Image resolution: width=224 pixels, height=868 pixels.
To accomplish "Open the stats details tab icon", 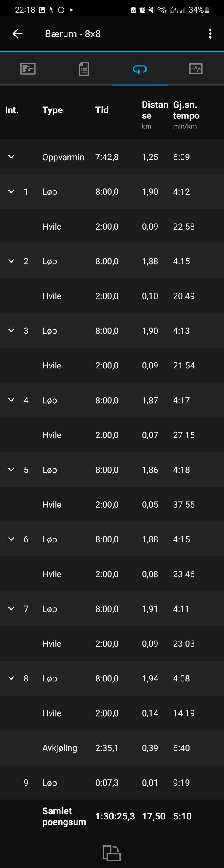I will point(84,69).
